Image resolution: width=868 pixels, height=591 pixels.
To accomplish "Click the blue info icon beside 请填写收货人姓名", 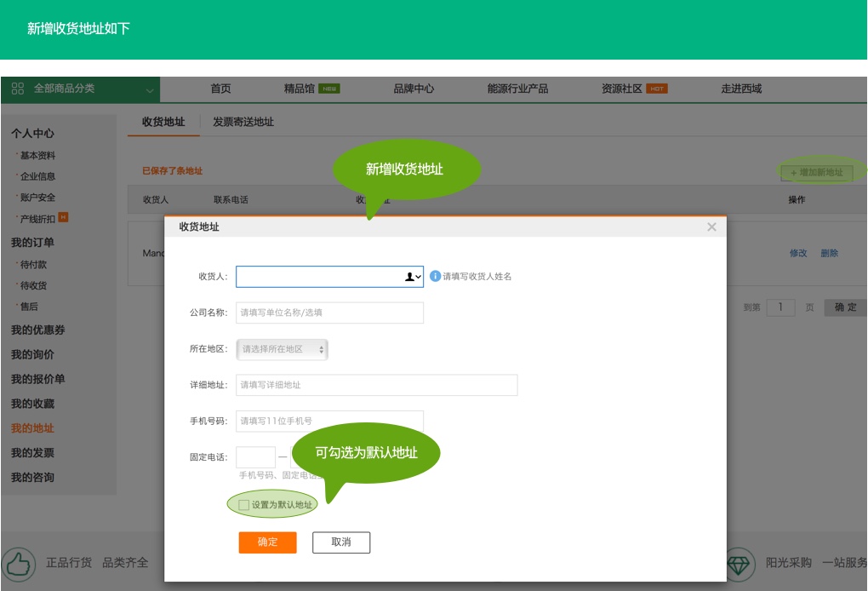I will 435,276.
